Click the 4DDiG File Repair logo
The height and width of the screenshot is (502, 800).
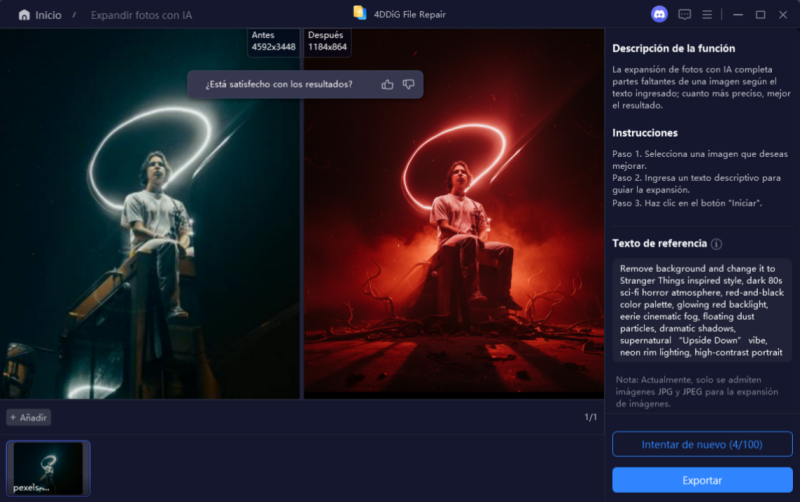360,13
